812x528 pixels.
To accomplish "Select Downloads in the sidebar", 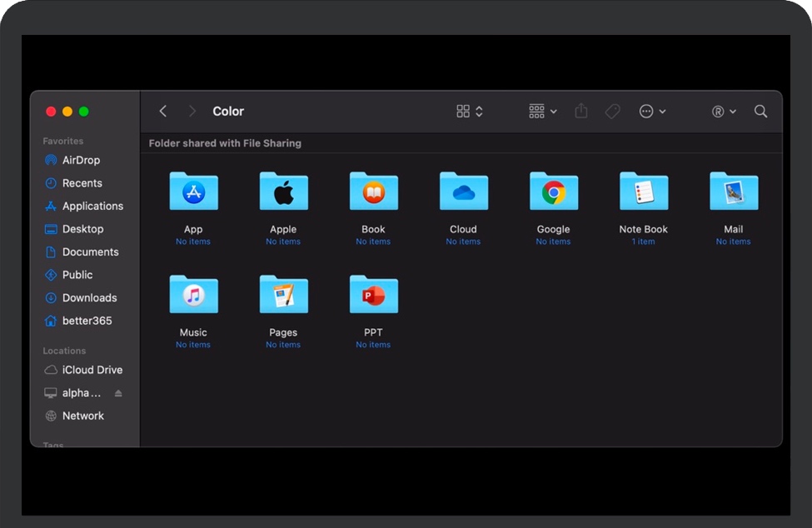I will coord(89,297).
